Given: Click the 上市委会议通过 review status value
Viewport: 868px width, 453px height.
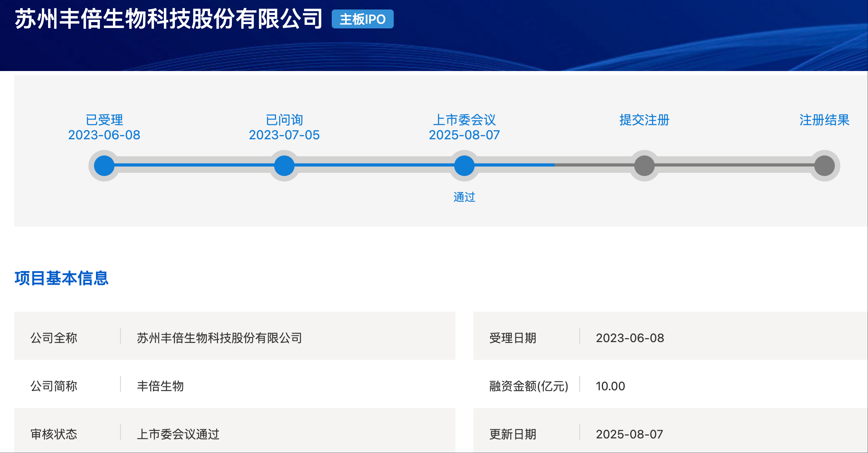Looking at the screenshot, I should tap(178, 434).
